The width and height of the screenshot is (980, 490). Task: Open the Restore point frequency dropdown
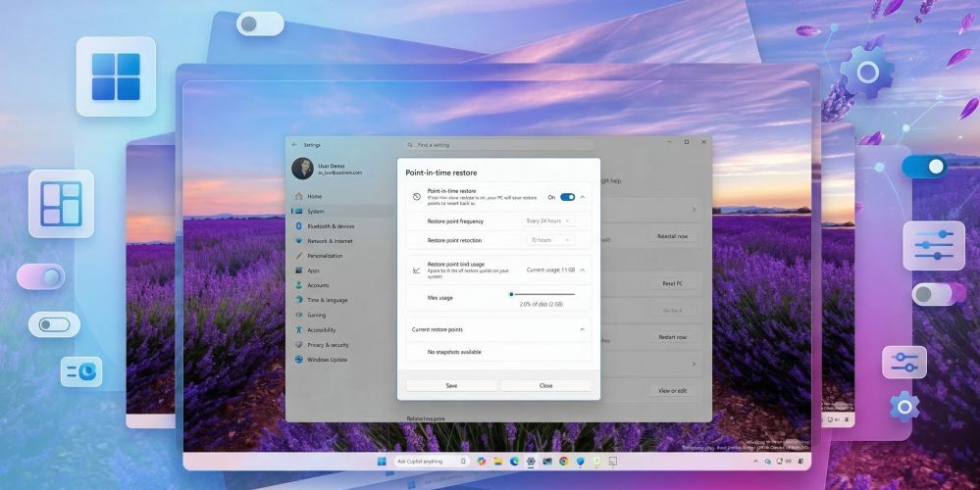[547, 221]
